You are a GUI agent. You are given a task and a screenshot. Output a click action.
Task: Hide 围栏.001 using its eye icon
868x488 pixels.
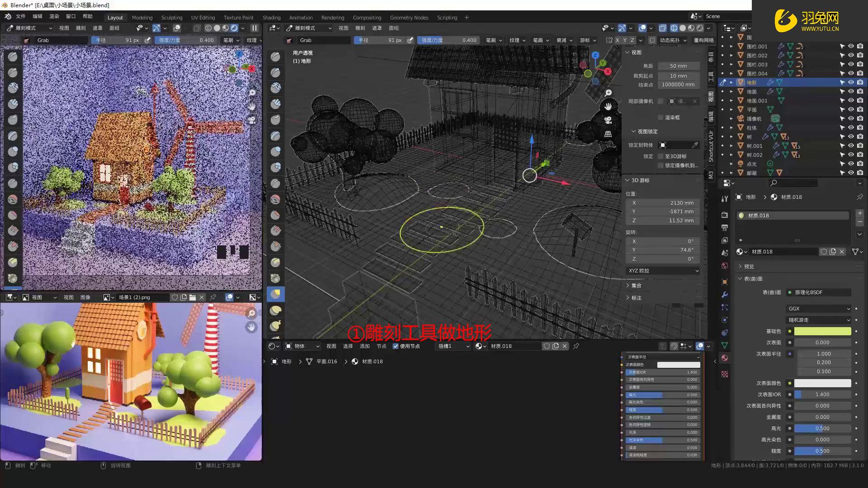click(851, 46)
